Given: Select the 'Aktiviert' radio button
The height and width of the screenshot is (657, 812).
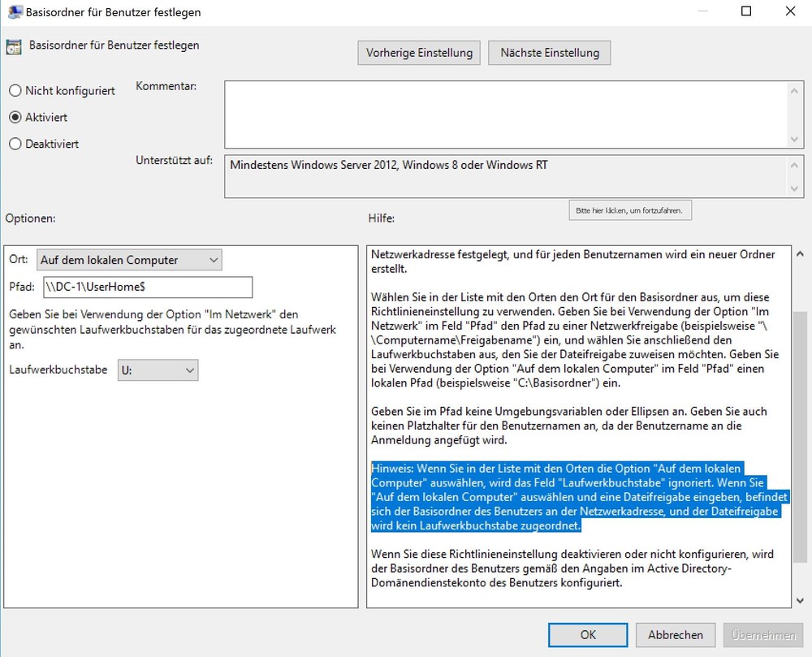Looking at the screenshot, I should 15,117.
